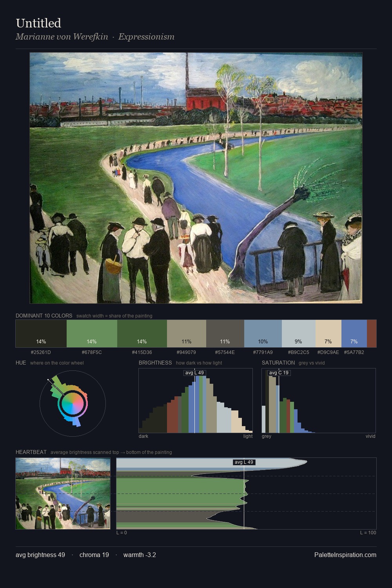
Task: Click the #25261D dark color swatch
Action: pyautogui.click(x=41, y=334)
